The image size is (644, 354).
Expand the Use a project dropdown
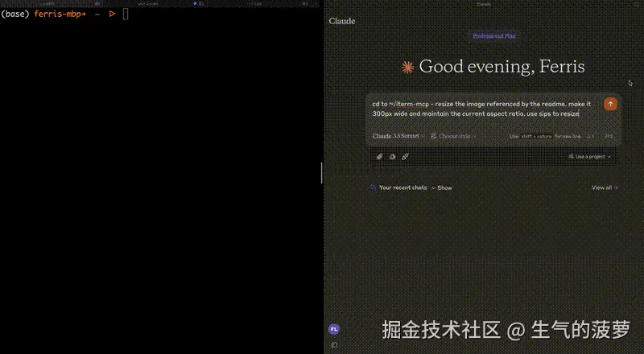(589, 156)
